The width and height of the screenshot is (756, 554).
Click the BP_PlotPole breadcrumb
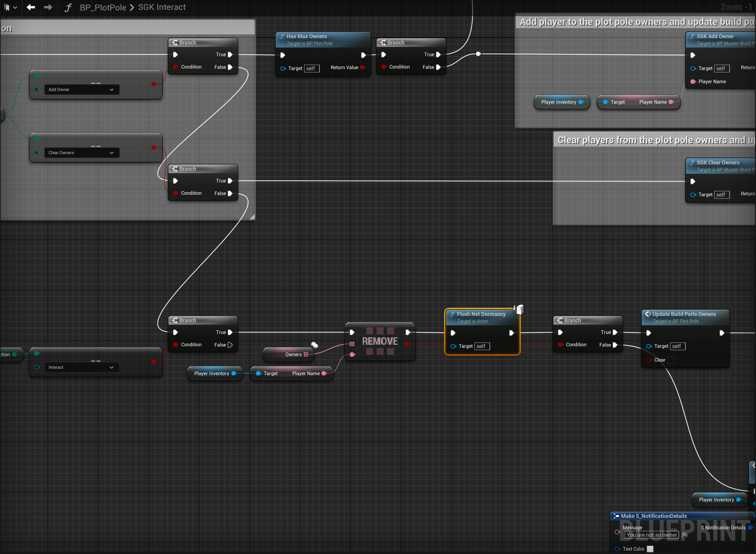click(x=103, y=8)
